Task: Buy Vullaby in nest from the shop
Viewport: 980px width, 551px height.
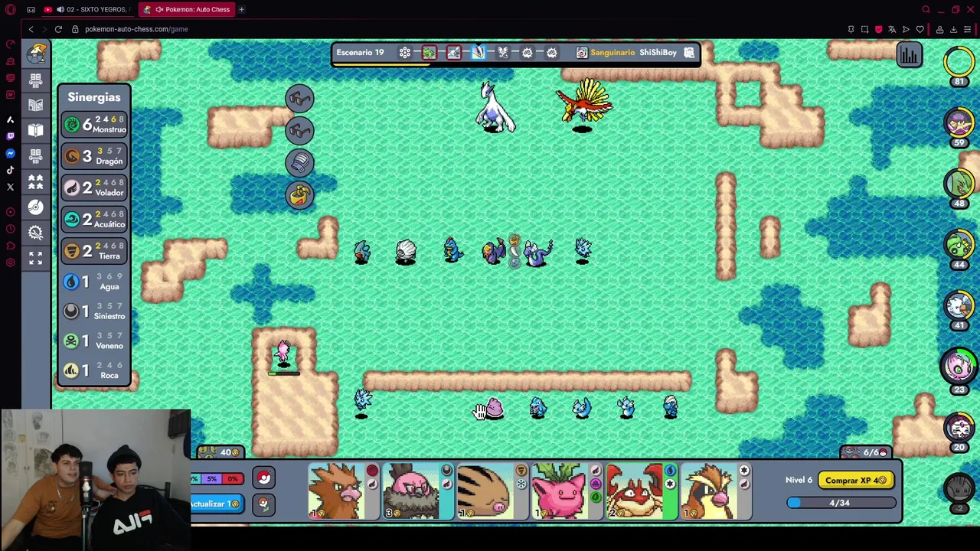Action: (x=418, y=491)
